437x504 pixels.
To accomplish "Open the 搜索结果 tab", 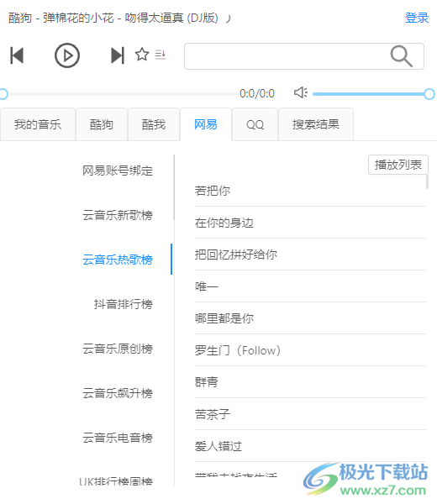I will point(316,124).
